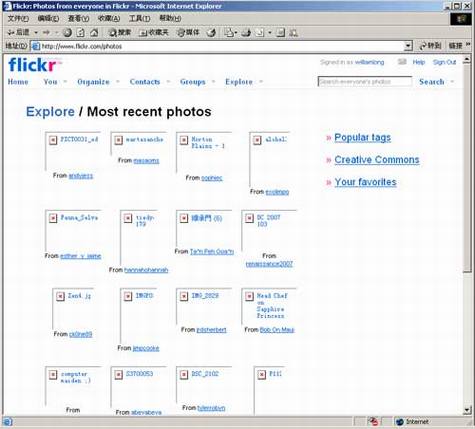
Task: Click the flickr logo
Action: (32, 65)
